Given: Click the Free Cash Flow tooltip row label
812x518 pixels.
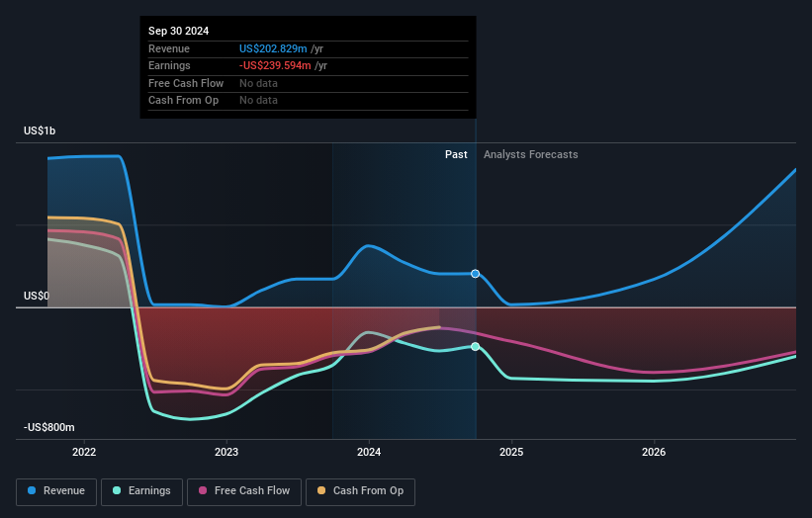Looking at the screenshot, I should 186,83.
